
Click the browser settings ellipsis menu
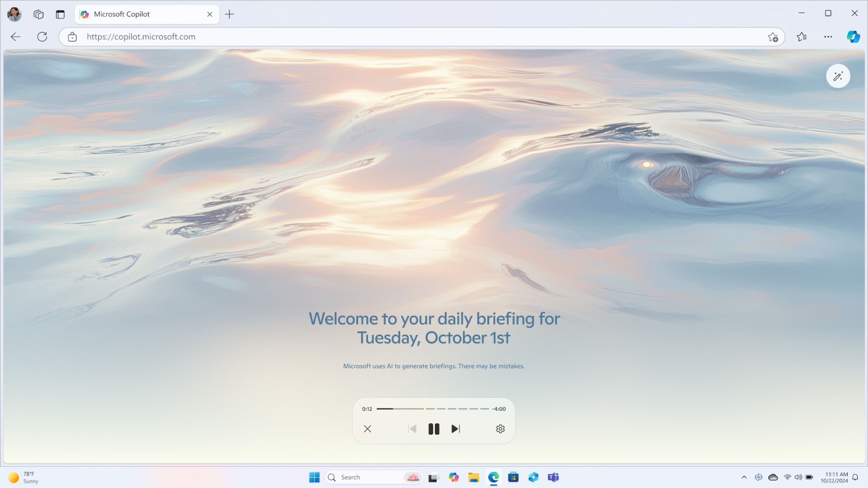point(828,37)
